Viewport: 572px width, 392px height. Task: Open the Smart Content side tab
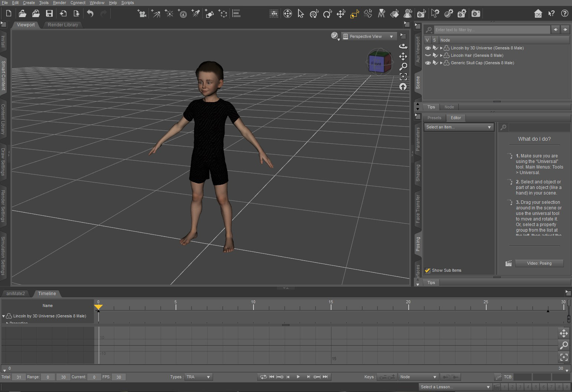pos(3,75)
